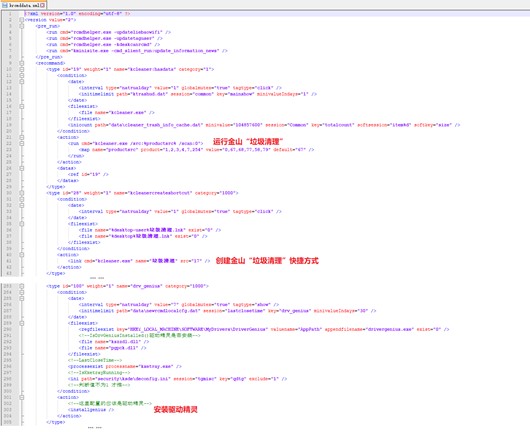
Task: Click the file name="pgpck.dll" line
Action: [113, 348]
